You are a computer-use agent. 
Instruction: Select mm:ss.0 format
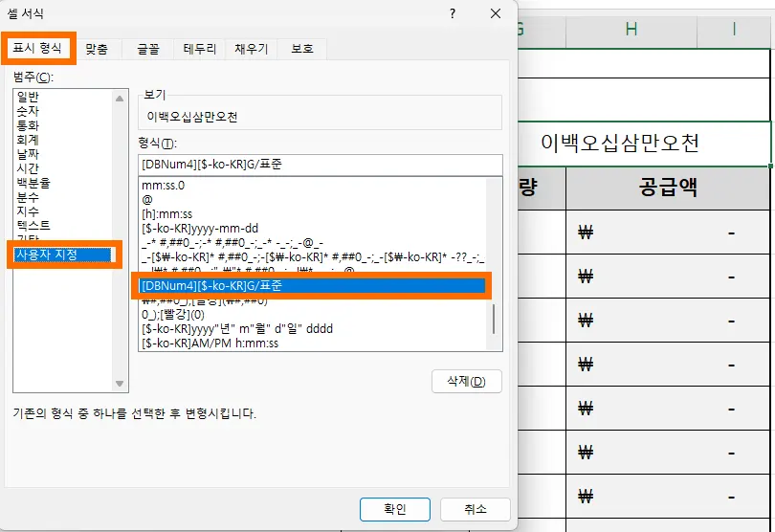(x=312, y=186)
